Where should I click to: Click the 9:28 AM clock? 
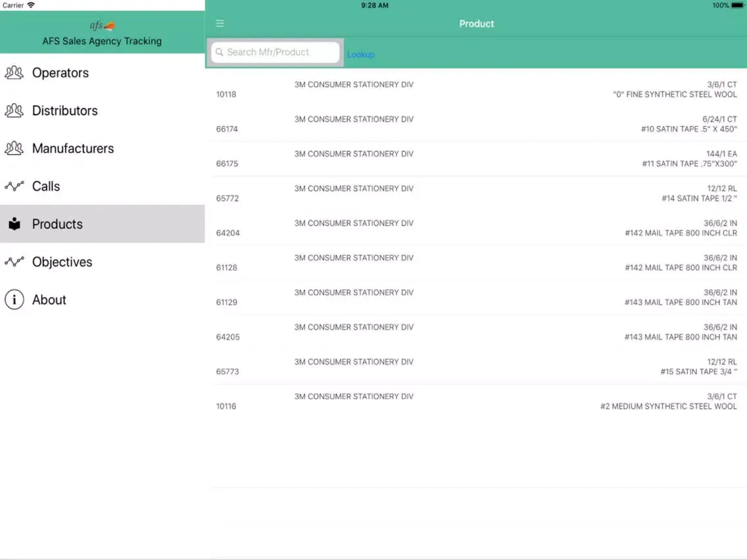coord(374,5)
